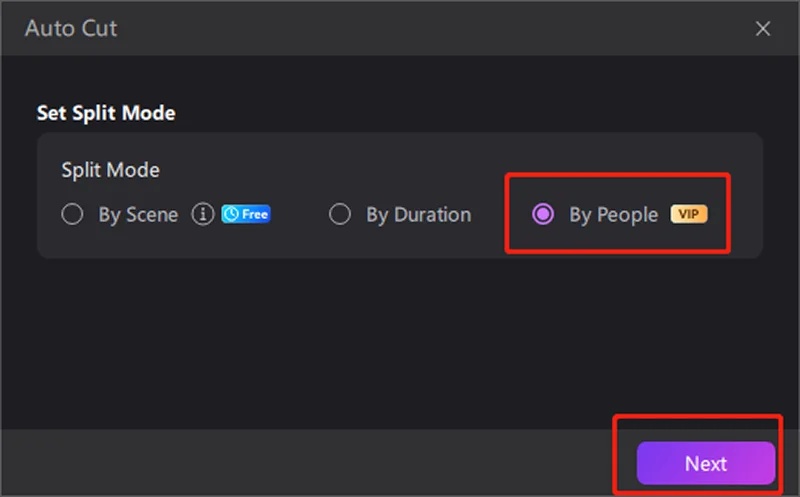The height and width of the screenshot is (497, 800).
Task: Click the By People label text
Action: click(613, 215)
